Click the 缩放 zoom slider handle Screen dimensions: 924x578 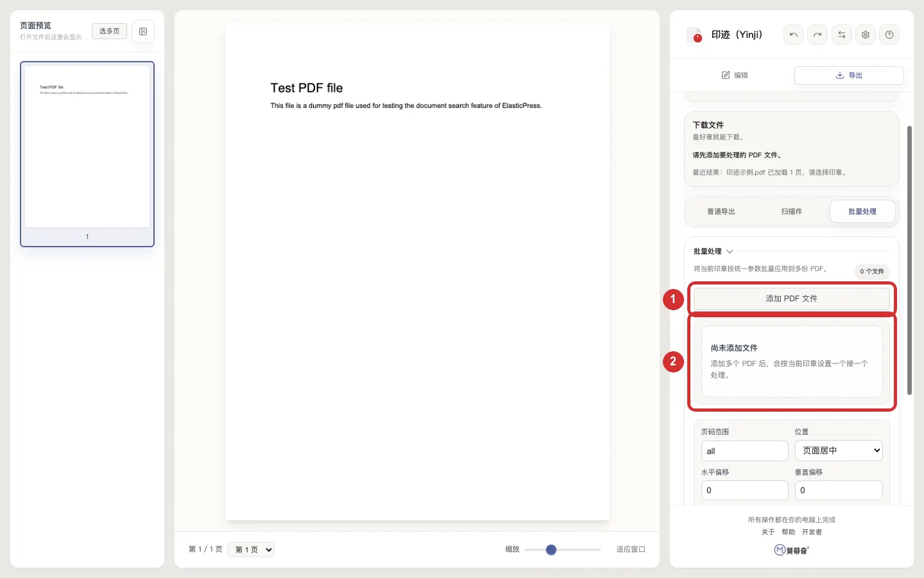click(x=551, y=550)
